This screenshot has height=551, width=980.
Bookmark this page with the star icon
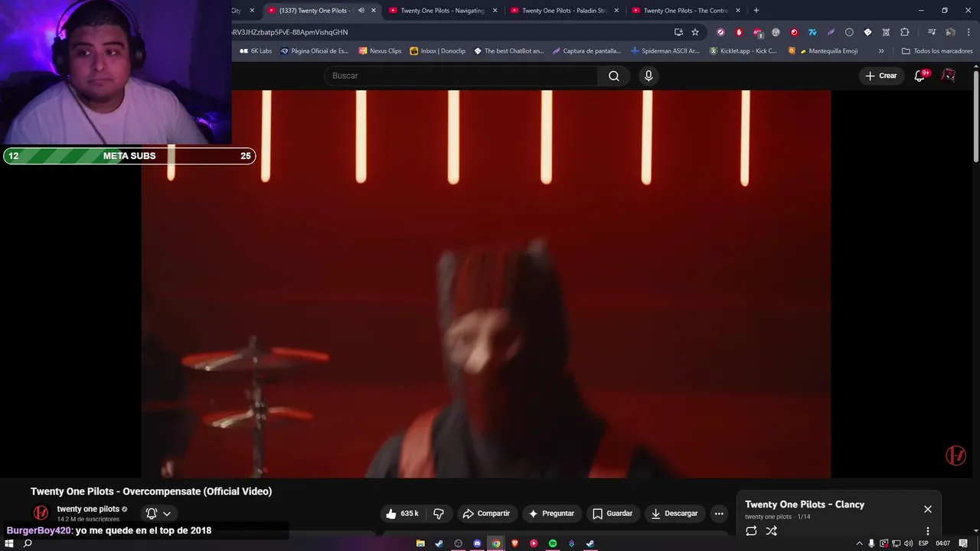click(695, 32)
